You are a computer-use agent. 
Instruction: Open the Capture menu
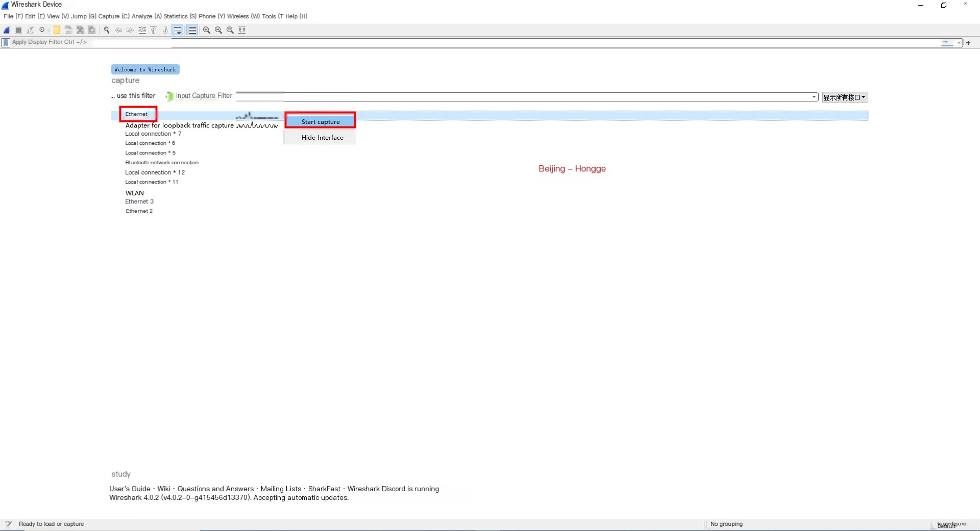[114, 16]
